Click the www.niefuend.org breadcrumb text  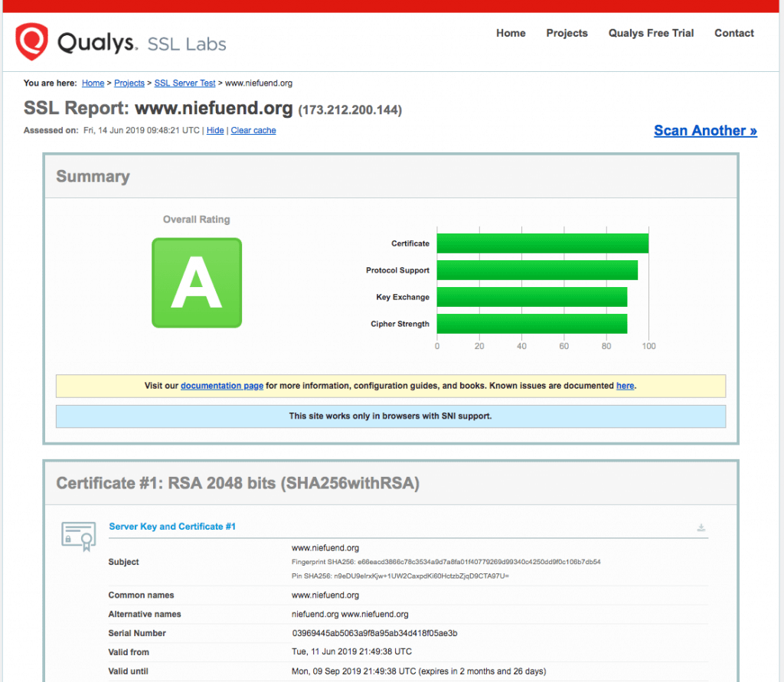259,83
